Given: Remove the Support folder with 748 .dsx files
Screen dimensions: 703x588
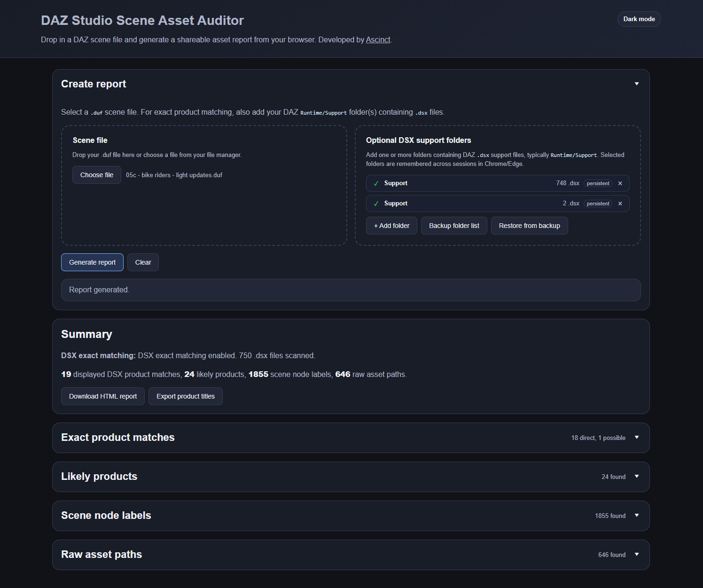Looking at the screenshot, I should tap(620, 183).
